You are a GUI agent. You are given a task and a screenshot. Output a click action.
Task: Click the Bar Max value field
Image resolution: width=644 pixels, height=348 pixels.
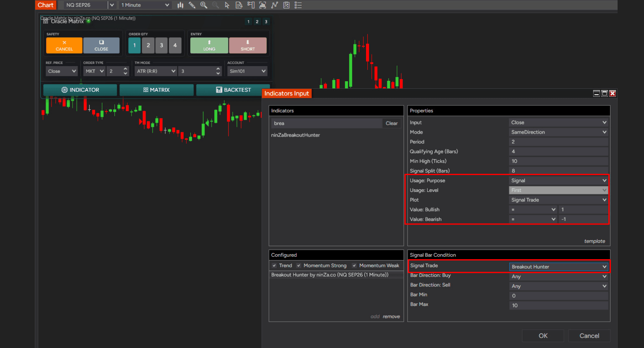pyautogui.click(x=558, y=305)
